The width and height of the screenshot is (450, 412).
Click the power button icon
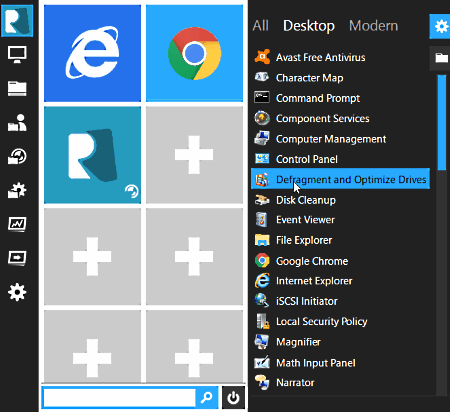(233, 397)
